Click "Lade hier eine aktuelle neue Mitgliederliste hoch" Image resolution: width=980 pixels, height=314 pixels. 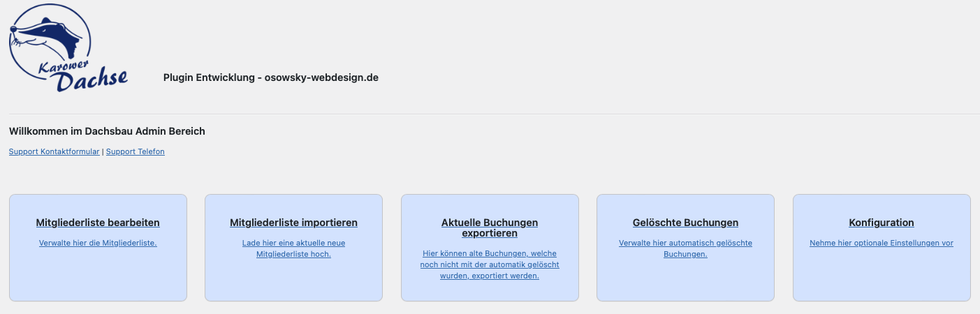pos(293,248)
